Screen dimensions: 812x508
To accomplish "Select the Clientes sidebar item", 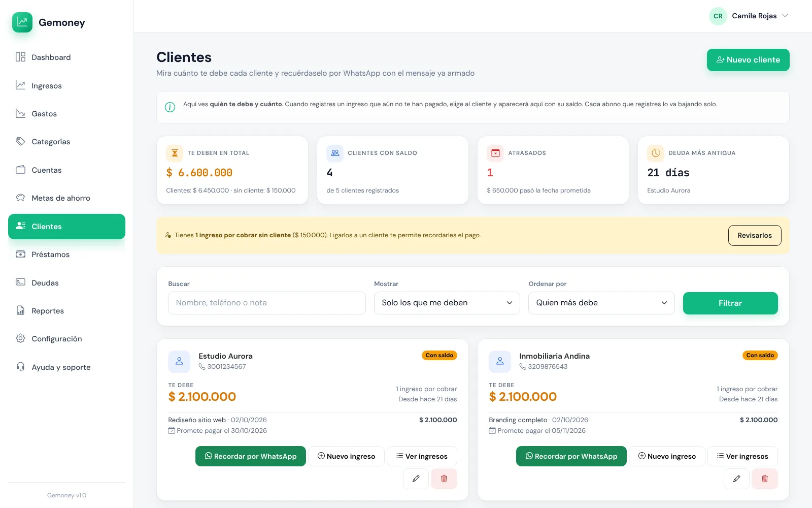I will (66, 227).
